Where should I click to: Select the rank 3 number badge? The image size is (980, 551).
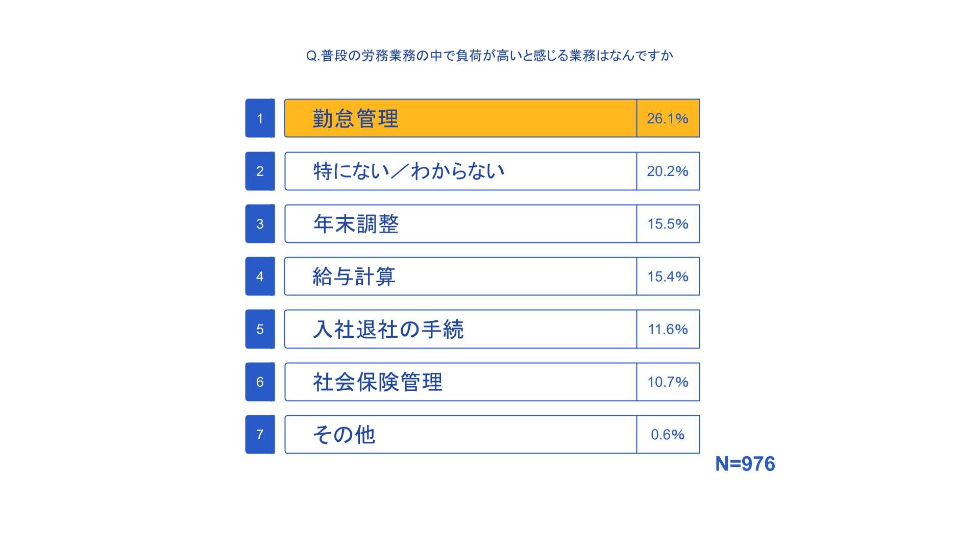[260, 224]
